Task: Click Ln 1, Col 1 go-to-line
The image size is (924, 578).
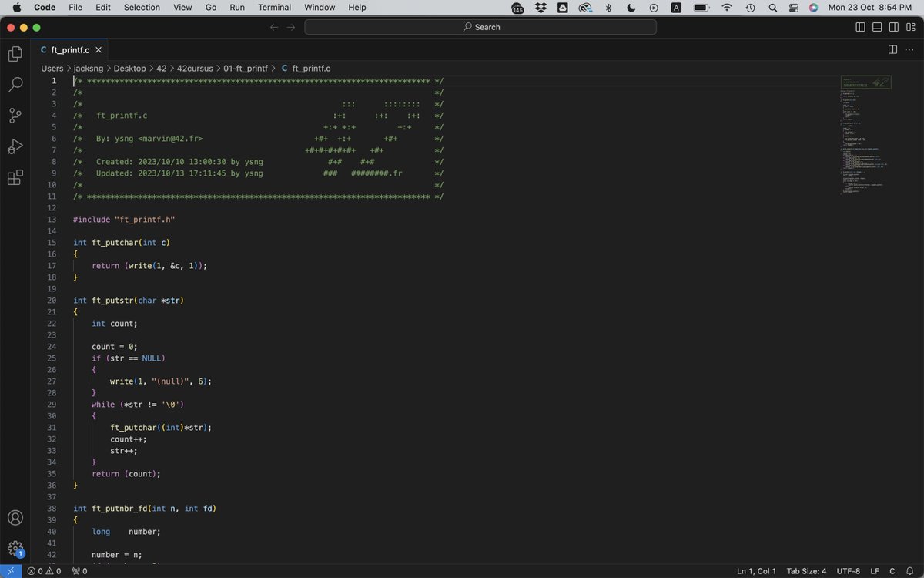Action: (x=757, y=571)
